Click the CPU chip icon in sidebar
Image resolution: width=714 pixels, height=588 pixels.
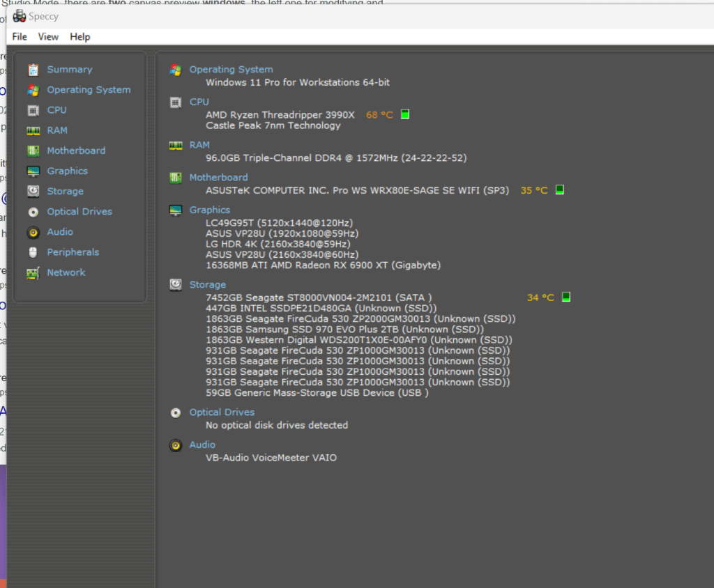(33, 110)
